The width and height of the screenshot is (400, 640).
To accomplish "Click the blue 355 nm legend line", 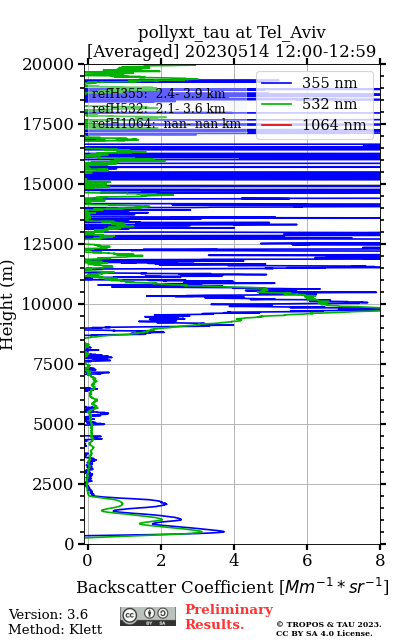I will point(276,83).
